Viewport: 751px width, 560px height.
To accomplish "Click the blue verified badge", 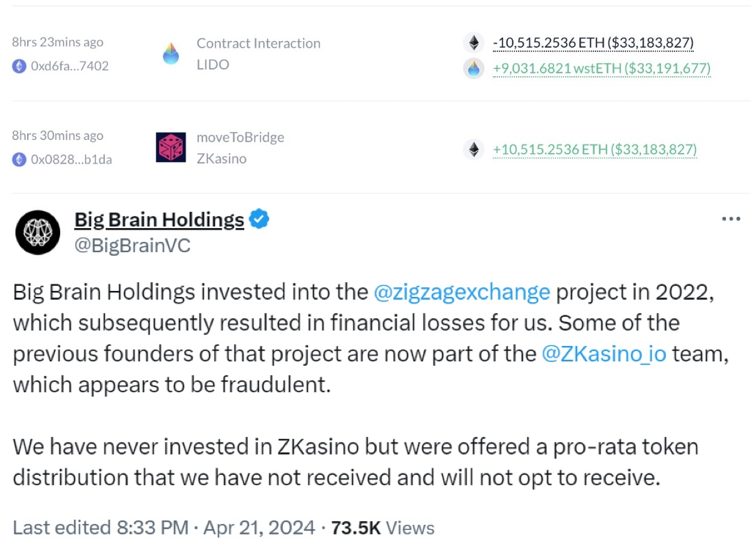I will pyautogui.click(x=259, y=219).
